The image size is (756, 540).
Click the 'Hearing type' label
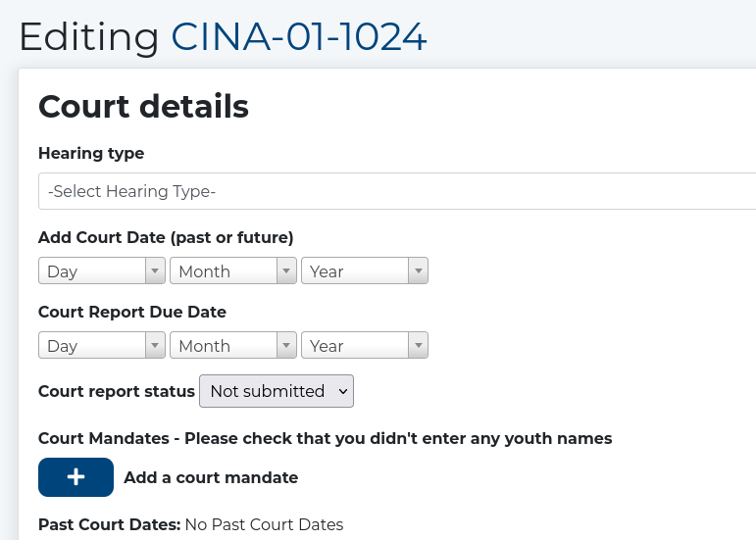pos(91,153)
